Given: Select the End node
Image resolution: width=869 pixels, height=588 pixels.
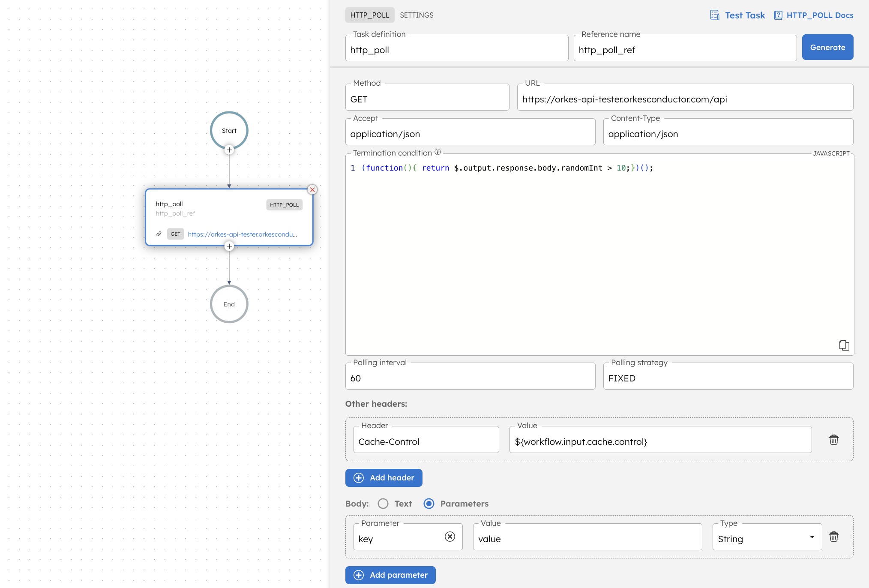Looking at the screenshot, I should pyautogui.click(x=229, y=304).
